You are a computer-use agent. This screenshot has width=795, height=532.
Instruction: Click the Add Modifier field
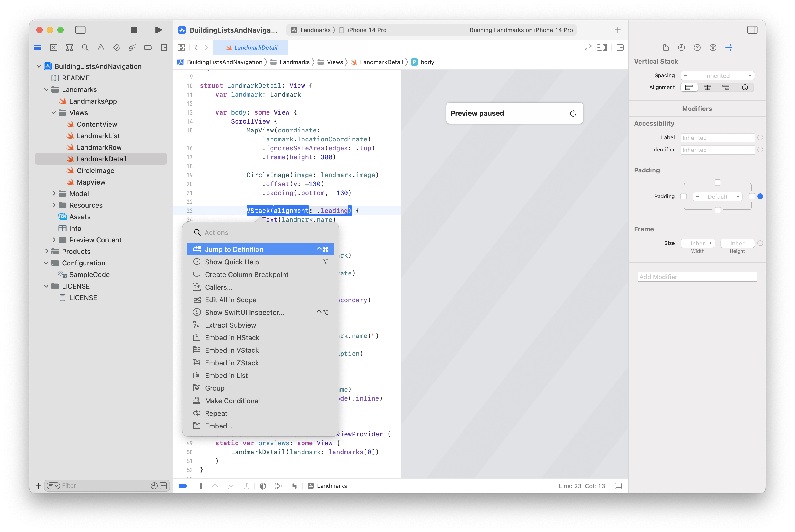697,277
